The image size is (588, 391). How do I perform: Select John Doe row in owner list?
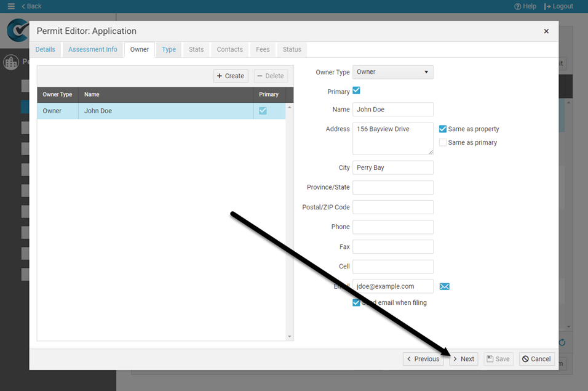point(145,111)
